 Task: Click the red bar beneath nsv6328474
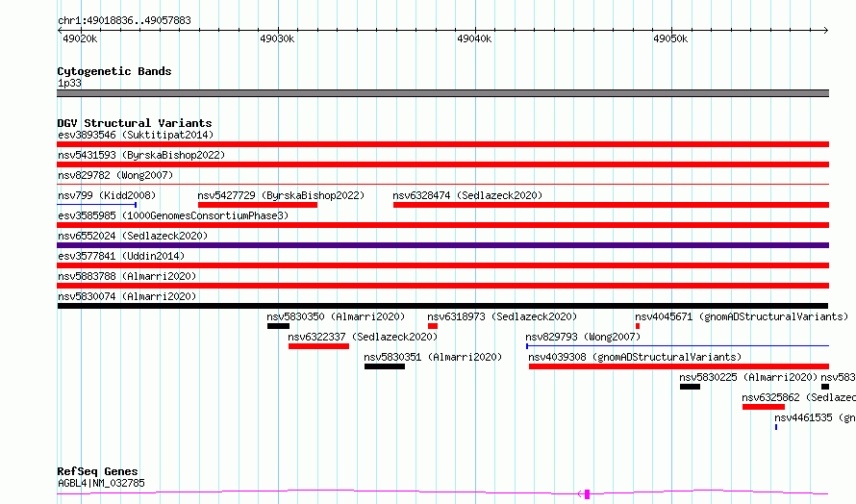tap(611, 205)
